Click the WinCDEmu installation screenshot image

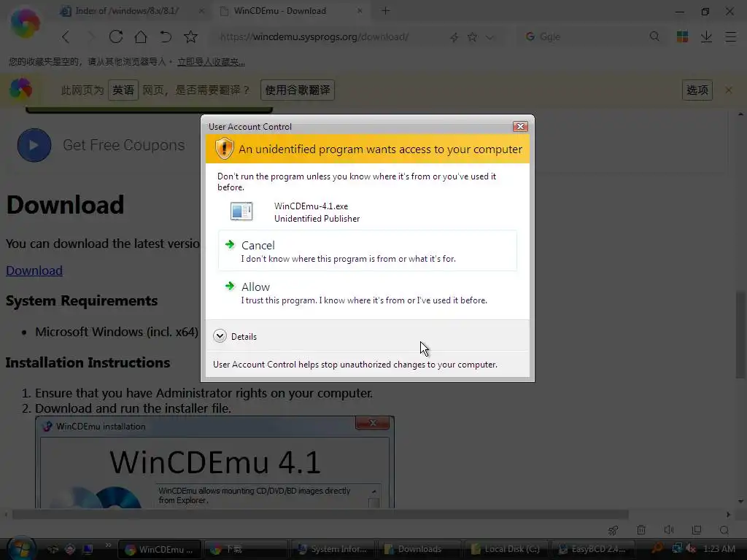pyautogui.click(x=215, y=462)
